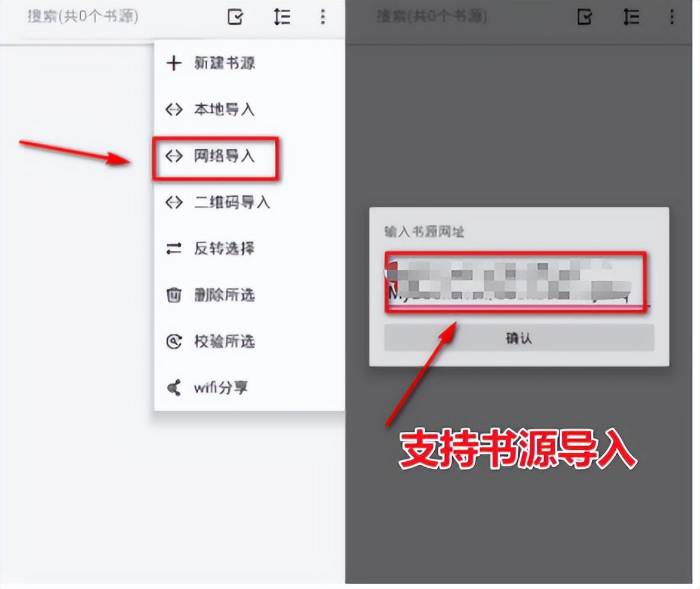The image size is (700, 589).
Task: Choose 反转选择 menu entry
Action: click(249, 249)
